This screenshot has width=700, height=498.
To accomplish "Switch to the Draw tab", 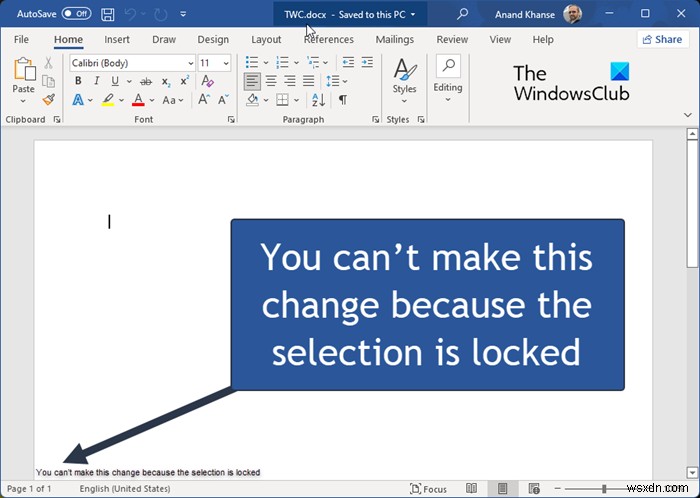I will point(164,39).
